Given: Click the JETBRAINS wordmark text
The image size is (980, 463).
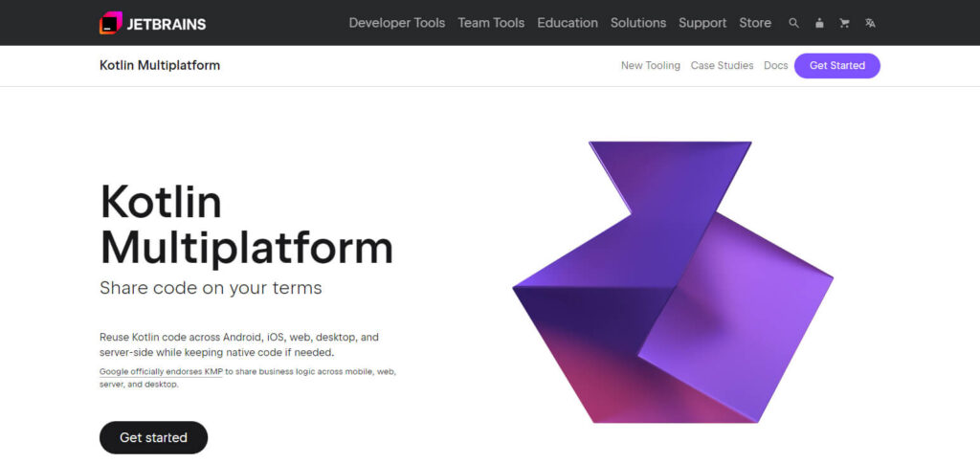Looking at the screenshot, I should tap(167, 24).
